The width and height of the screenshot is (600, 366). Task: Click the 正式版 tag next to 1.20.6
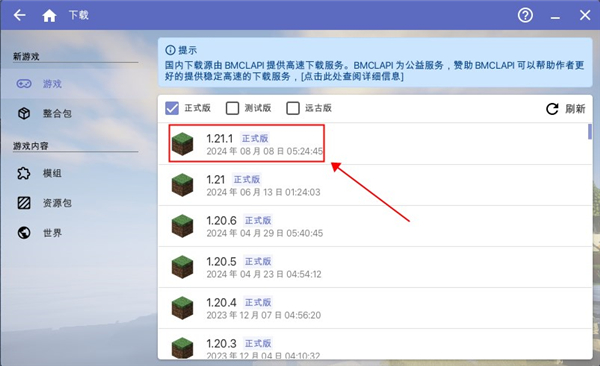[x=258, y=220]
